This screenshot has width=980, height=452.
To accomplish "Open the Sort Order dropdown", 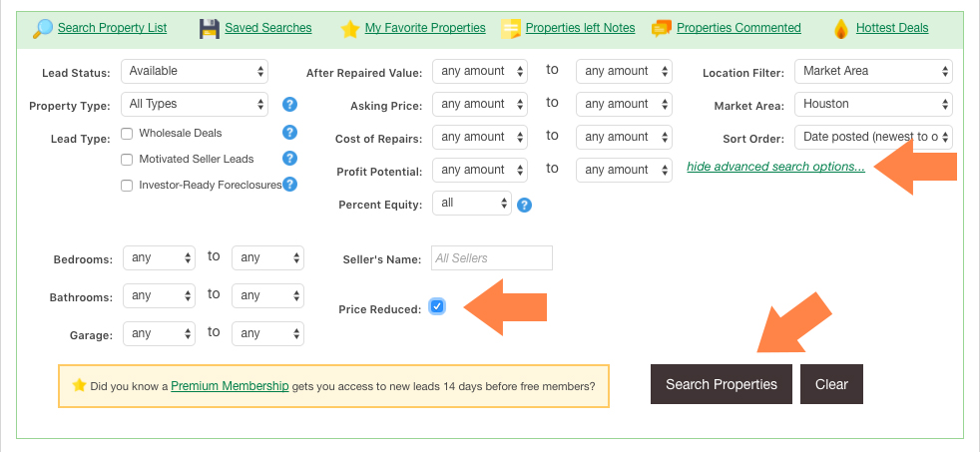I will (873, 137).
